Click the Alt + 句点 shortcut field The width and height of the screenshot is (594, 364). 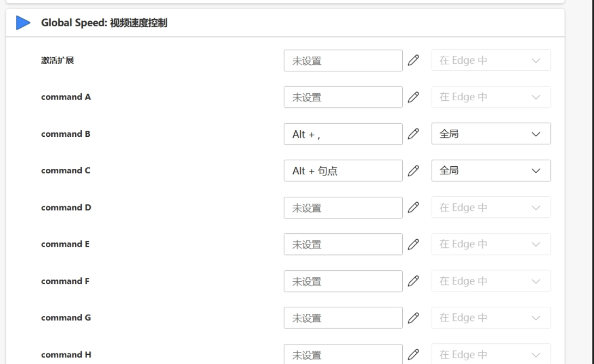(x=343, y=171)
